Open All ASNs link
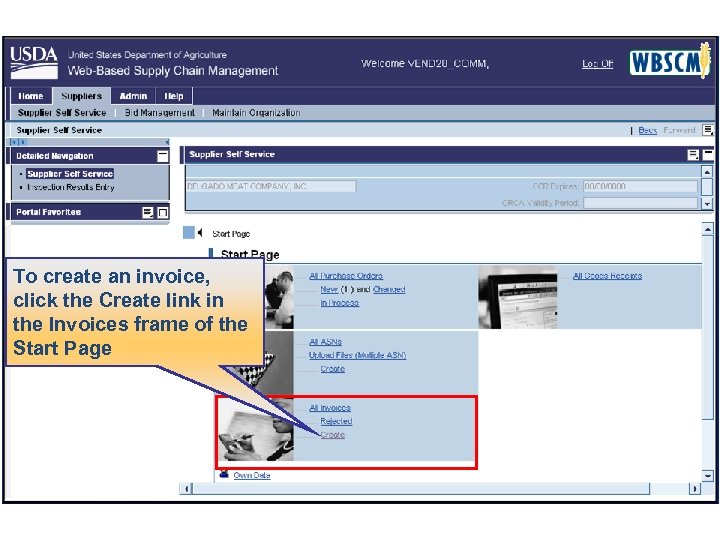 326,342
